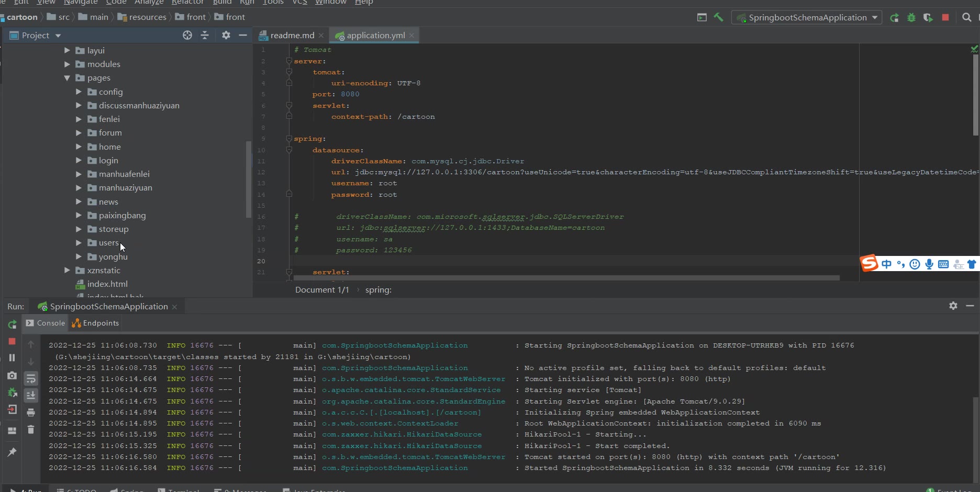
Task: Open Search Everywhere magnifier icon
Action: click(x=967, y=17)
